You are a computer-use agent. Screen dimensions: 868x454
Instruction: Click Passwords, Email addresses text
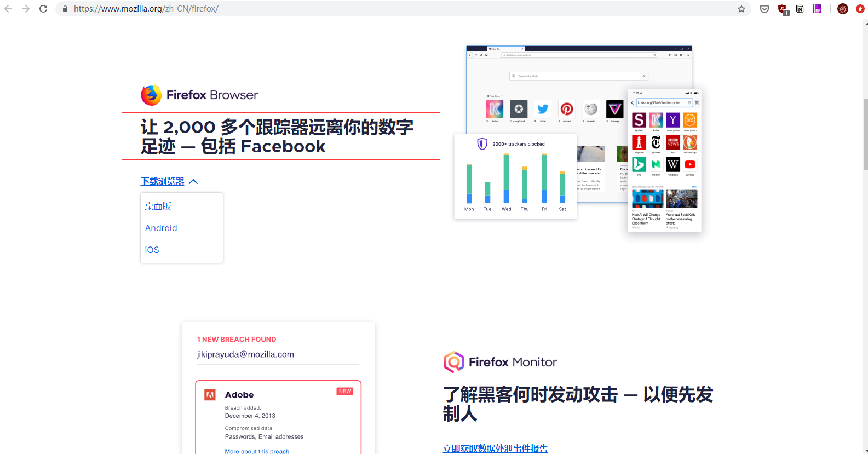pos(264,436)
